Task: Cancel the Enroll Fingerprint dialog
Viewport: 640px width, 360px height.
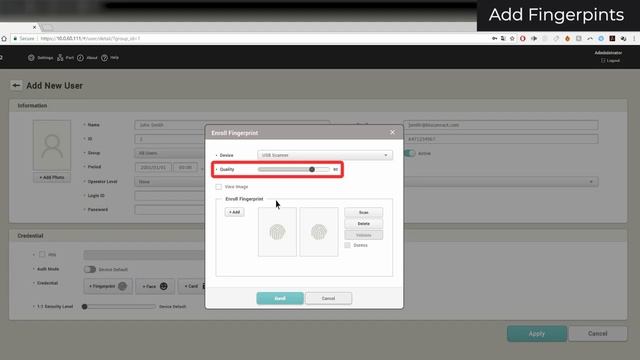Action: pyautogui.click(x=328, y=298)
